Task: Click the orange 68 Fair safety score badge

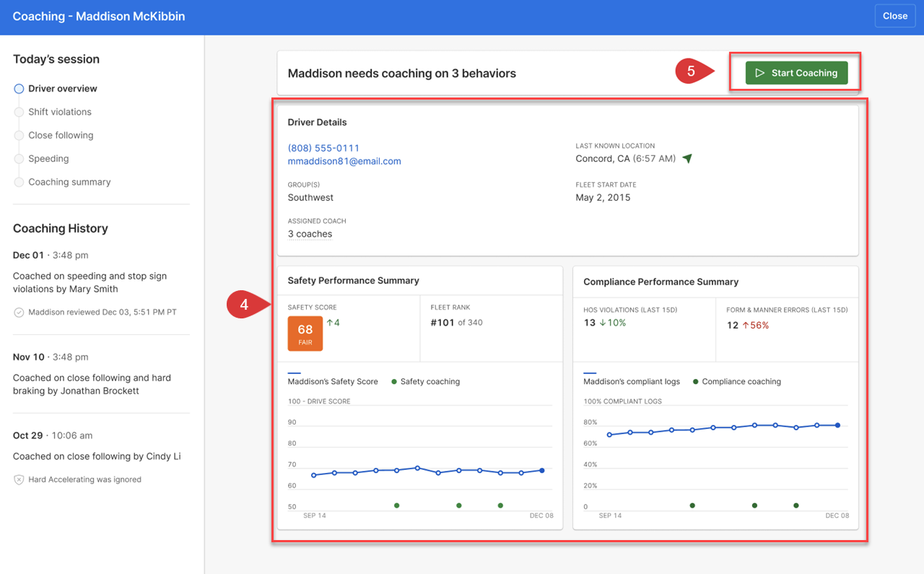Action: (305, 334)
